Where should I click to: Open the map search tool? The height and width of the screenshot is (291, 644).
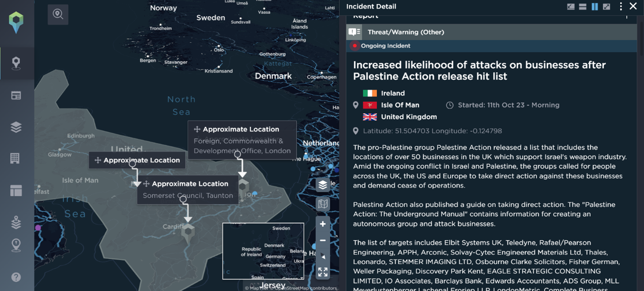pyautogui.click(x=58, y=14)
